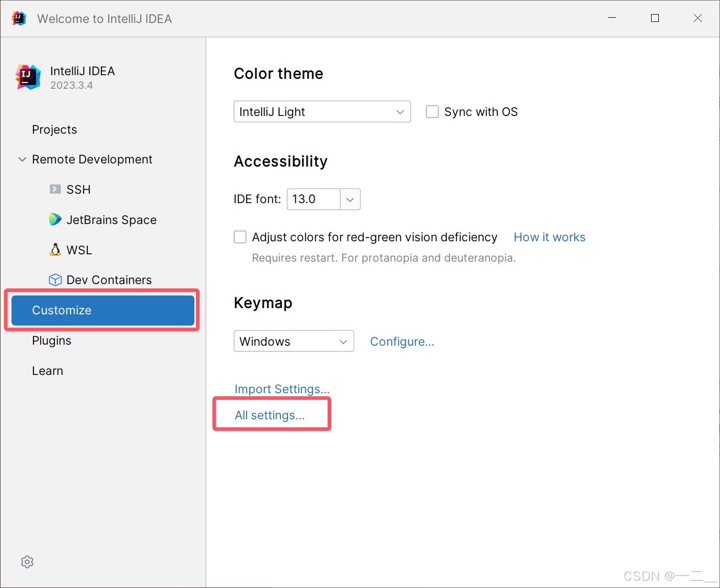Screen dimensions: 720x588
Task: Open the IDE font size dropdown arrow
Action: tap(350, 199)
